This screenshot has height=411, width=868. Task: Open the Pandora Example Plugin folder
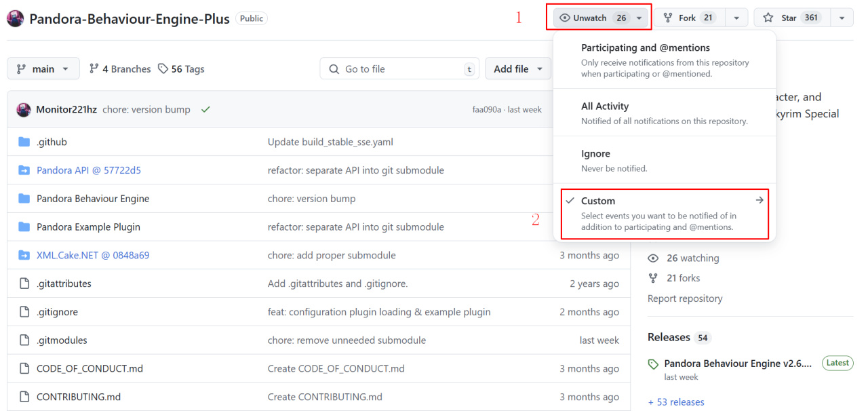point(88,227)
